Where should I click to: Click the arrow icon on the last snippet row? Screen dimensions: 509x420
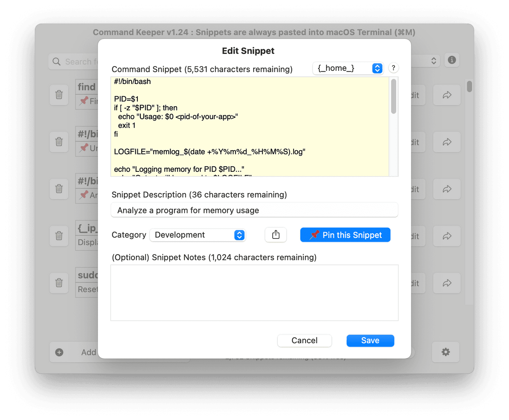pos(447,283)
